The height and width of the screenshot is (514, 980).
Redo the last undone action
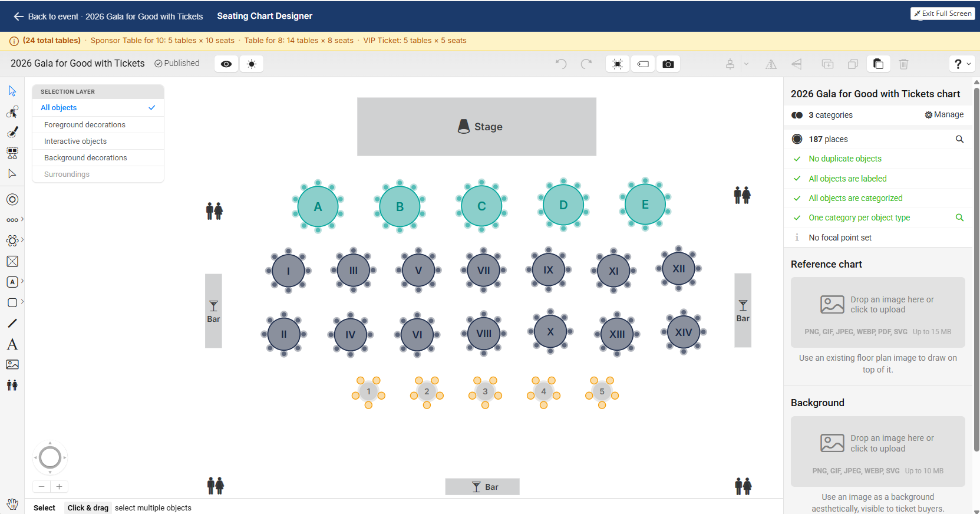586,64
